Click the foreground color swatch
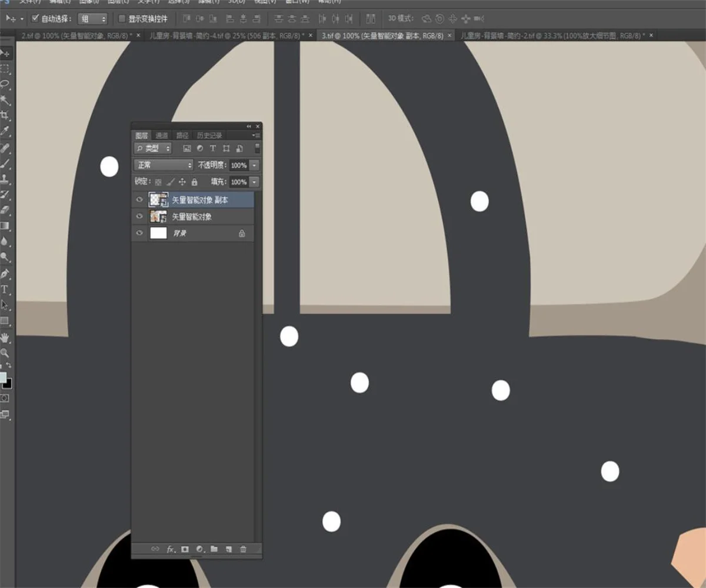 click(3, 377)
